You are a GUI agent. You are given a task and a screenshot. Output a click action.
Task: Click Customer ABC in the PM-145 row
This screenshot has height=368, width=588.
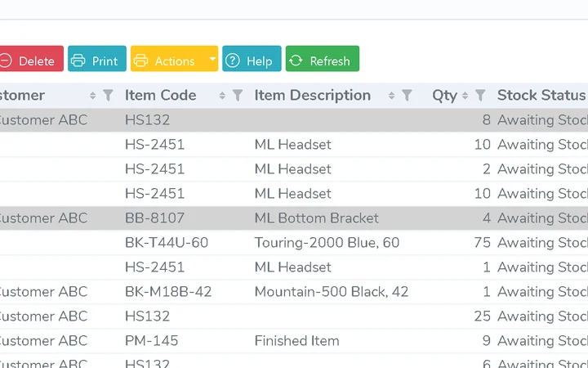43,341
